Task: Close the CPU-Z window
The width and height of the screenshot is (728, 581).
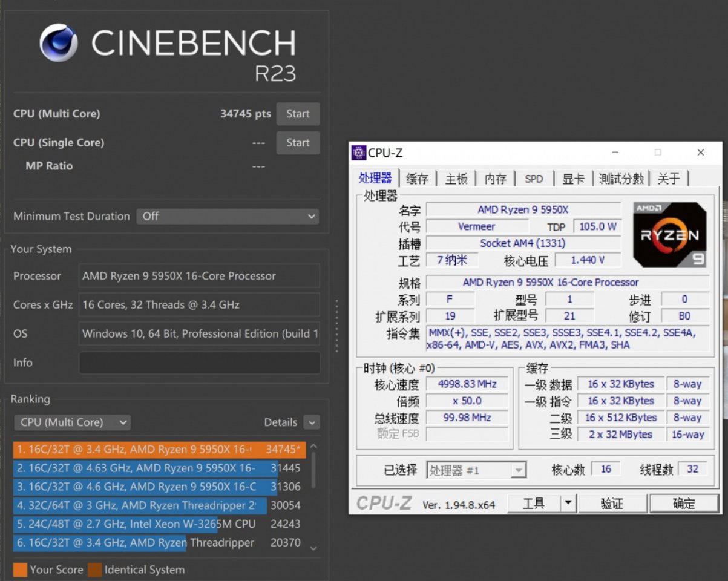Action: pos(700,153)
